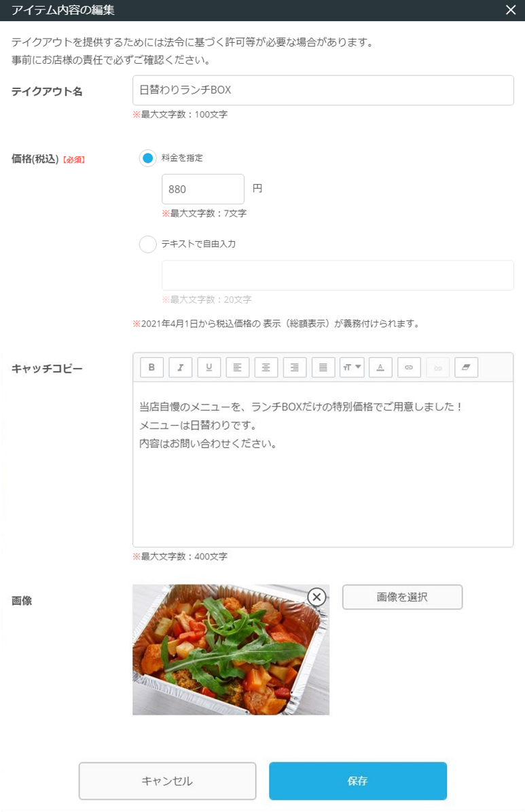This screenshot has width=525, height=812.
Task: Toggle bold formatting in the catch copy editor
Action: point(151,367)
